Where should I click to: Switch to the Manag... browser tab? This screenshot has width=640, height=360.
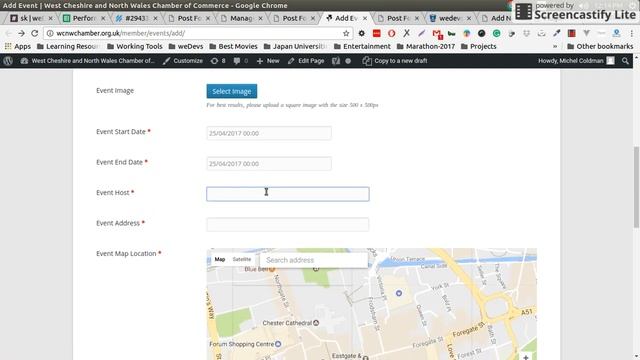point(241,18)
